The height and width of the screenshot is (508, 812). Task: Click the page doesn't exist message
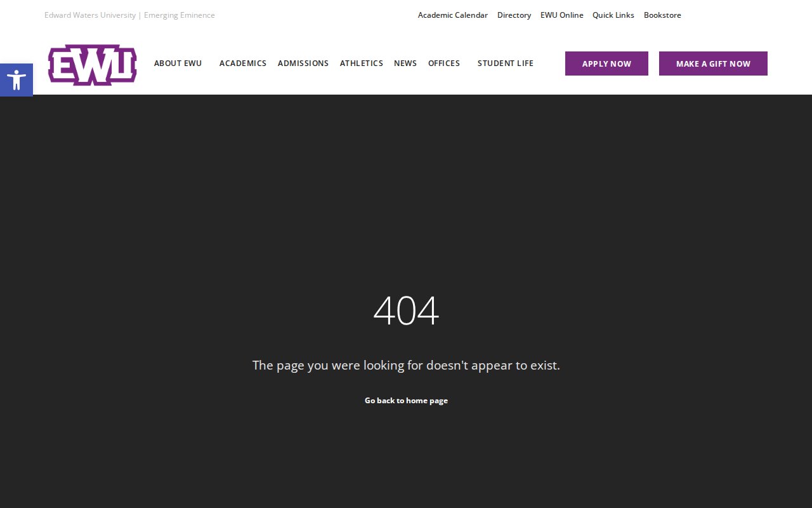tap(406, 365)
